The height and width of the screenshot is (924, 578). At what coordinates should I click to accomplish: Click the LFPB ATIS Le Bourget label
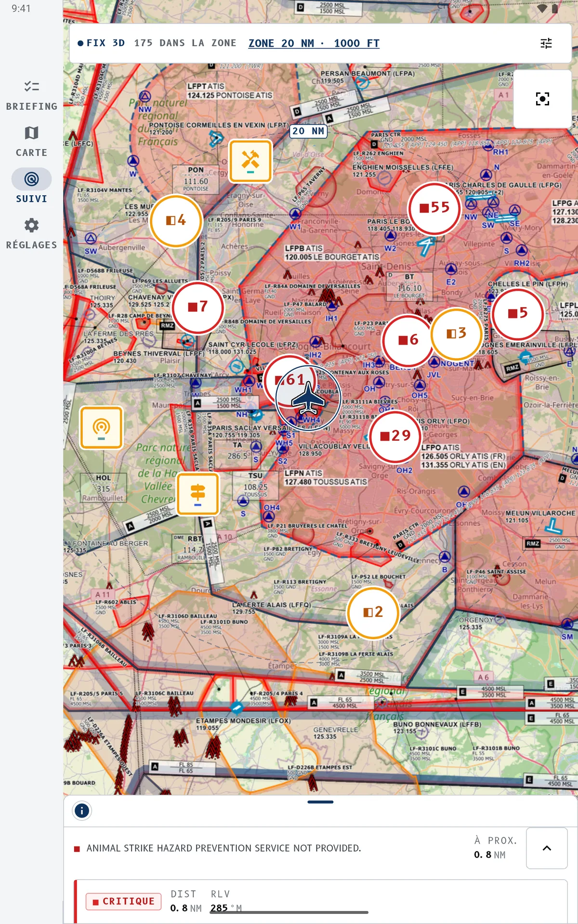pyautogui.click(x=332, y=253)
